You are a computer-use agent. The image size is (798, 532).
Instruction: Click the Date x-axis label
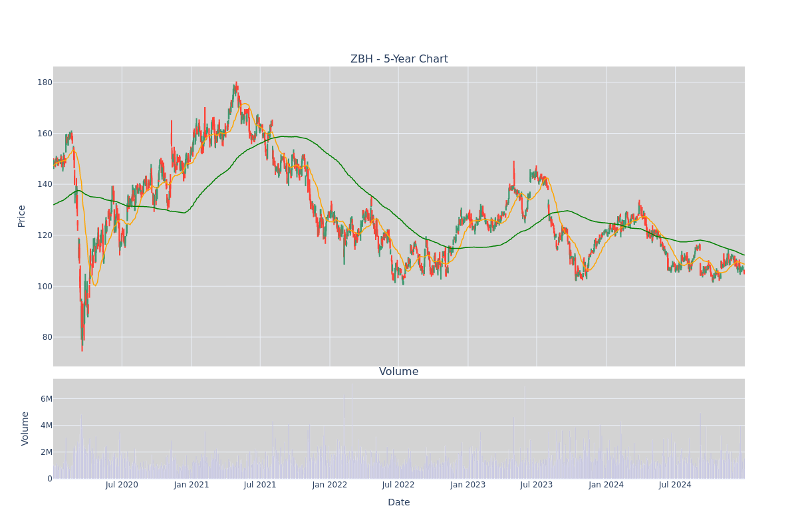point(399,503)
